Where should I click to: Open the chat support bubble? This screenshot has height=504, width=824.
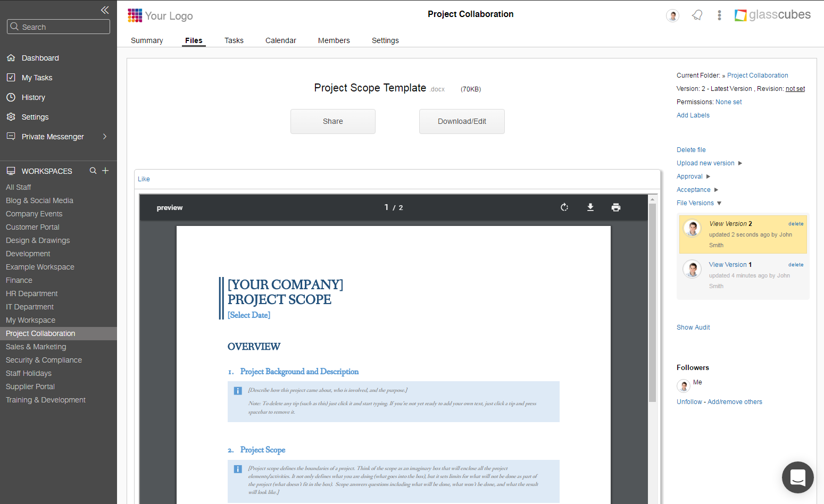pyautogui.click(x=797, y=477)
